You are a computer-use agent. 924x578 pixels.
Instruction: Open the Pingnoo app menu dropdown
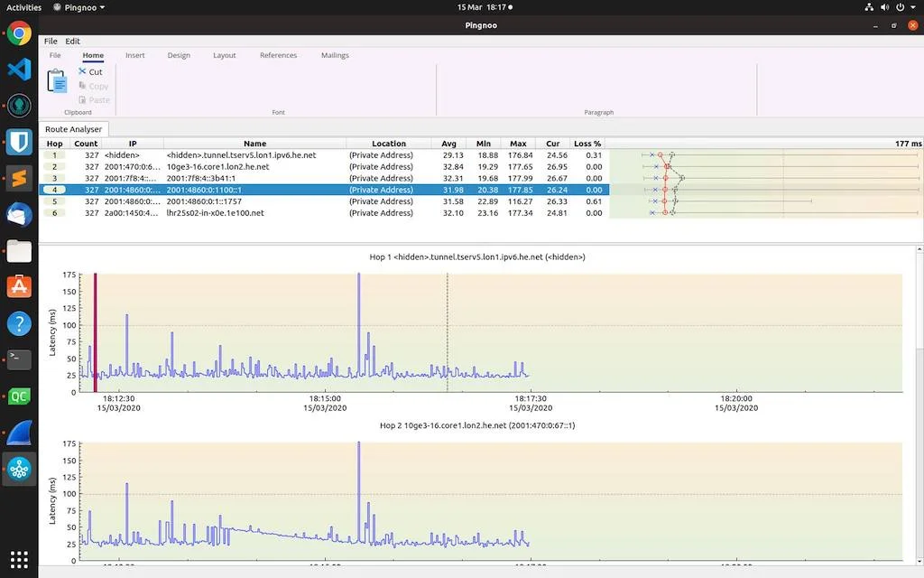79,7
